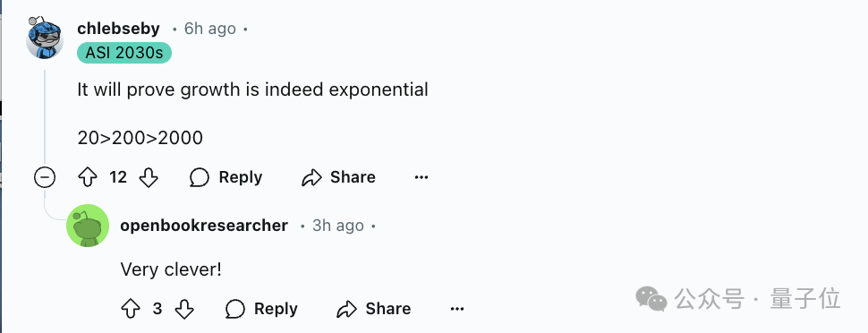Image resolution: width=868 pixels, height=333 pixels.
Task: Collapse the chlebseby comment thread
Action: point(45,177)
